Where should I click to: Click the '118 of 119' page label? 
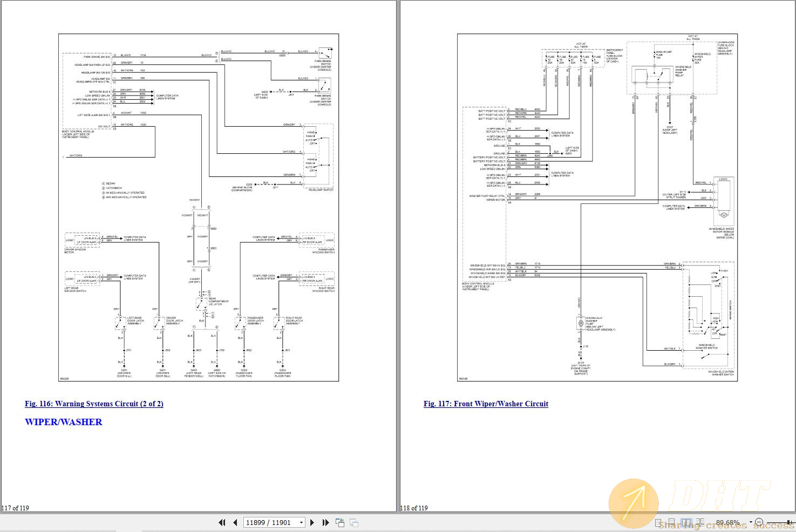[x=414, y=508]
